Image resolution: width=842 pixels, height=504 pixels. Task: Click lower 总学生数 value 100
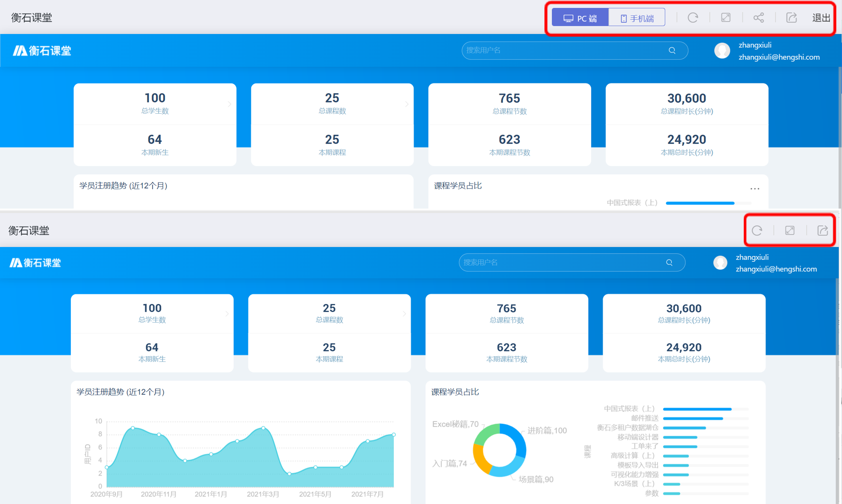[x=152, y=308]
